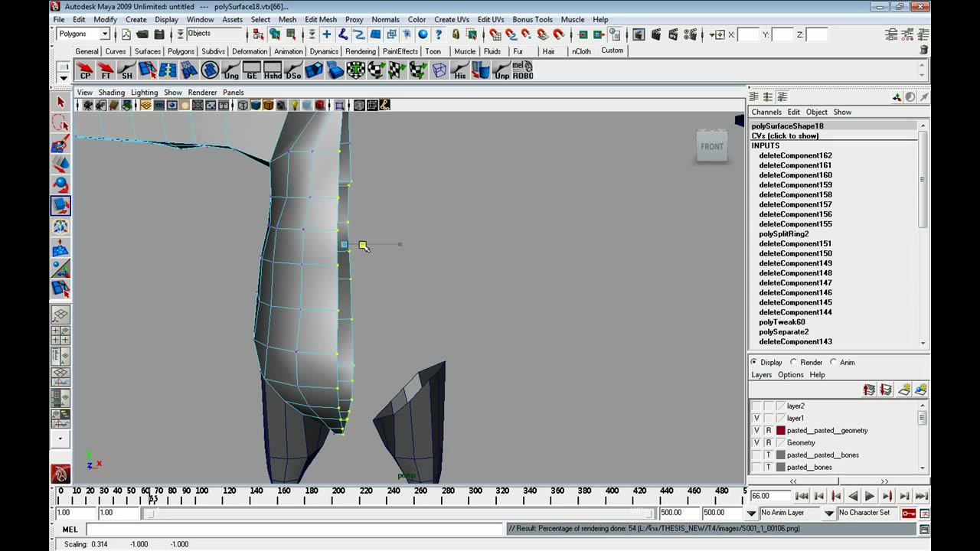Save the scene with disk icon
The width and height of the screenshot is (980, 551).
coord(159,34)
